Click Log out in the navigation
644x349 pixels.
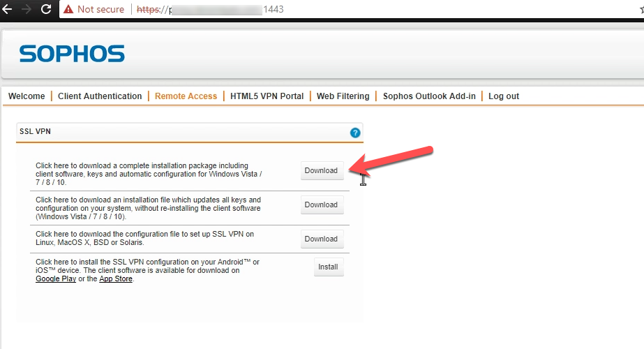(x=504, y=96)
